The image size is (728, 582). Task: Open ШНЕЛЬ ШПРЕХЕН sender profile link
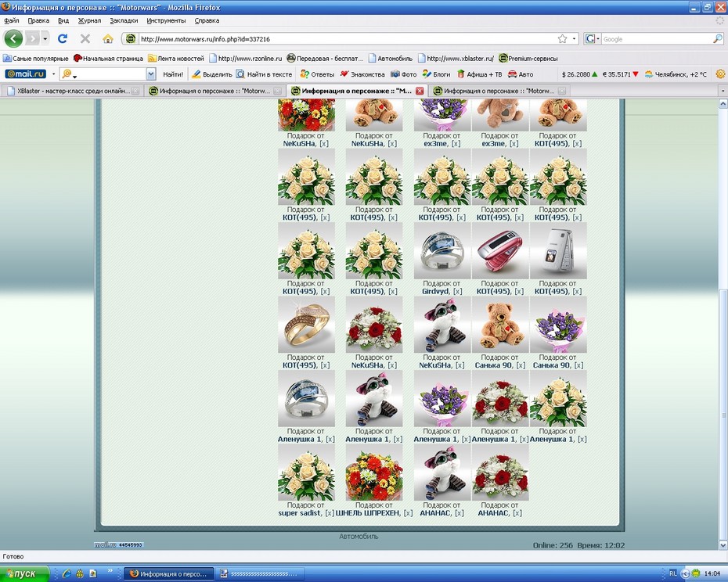[367, 513]
